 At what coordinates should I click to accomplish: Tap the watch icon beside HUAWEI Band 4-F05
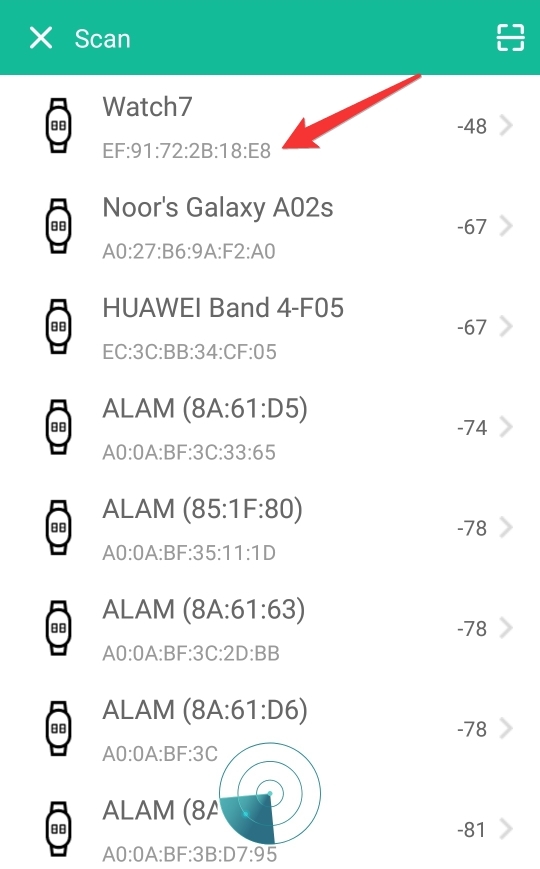pos(58,326)
